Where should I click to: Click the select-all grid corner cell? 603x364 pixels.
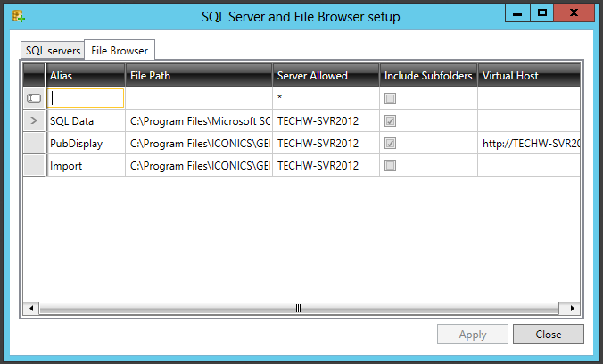tap(34, 76)
